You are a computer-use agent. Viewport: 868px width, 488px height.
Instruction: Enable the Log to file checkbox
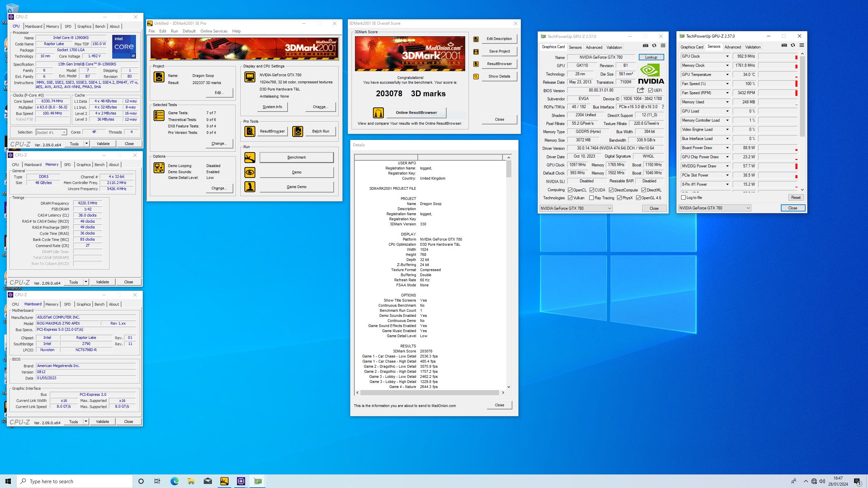[684, 198]
